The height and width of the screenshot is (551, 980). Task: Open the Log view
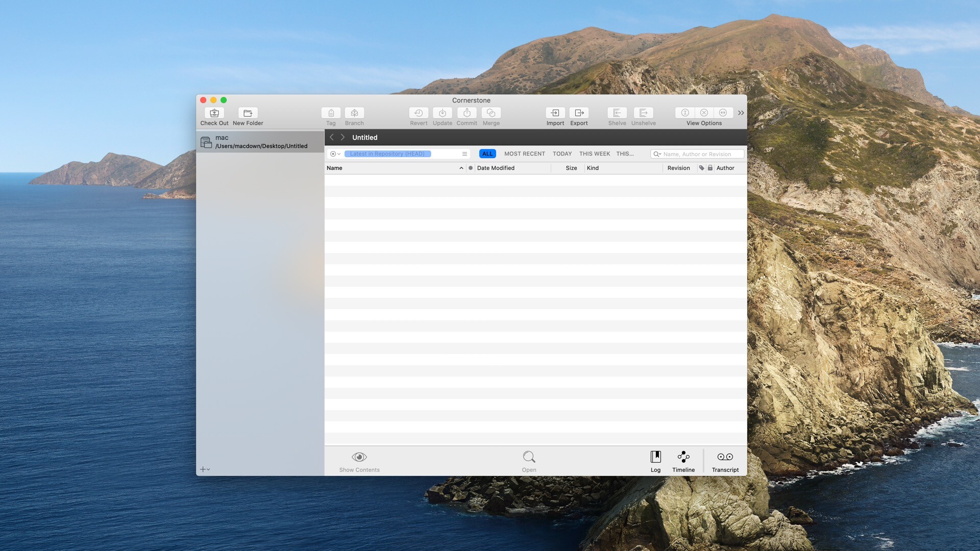(656, 461)
